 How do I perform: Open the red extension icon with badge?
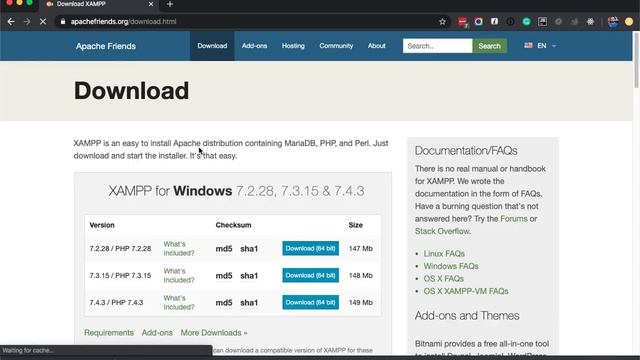tap(462, 22)
